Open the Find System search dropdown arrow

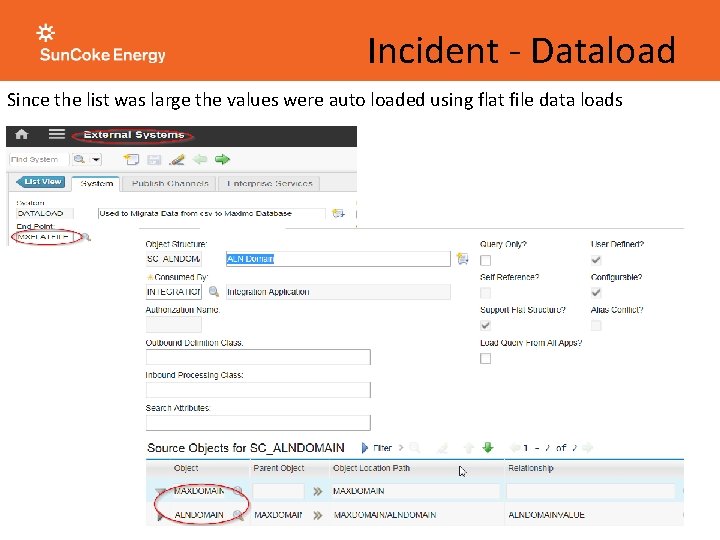point(96,159)
